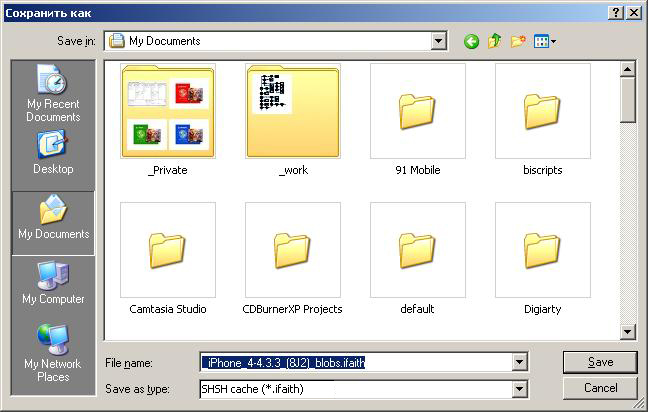Create a new folder
Screen dimensions: 648x412
click(x=518, y=41)
